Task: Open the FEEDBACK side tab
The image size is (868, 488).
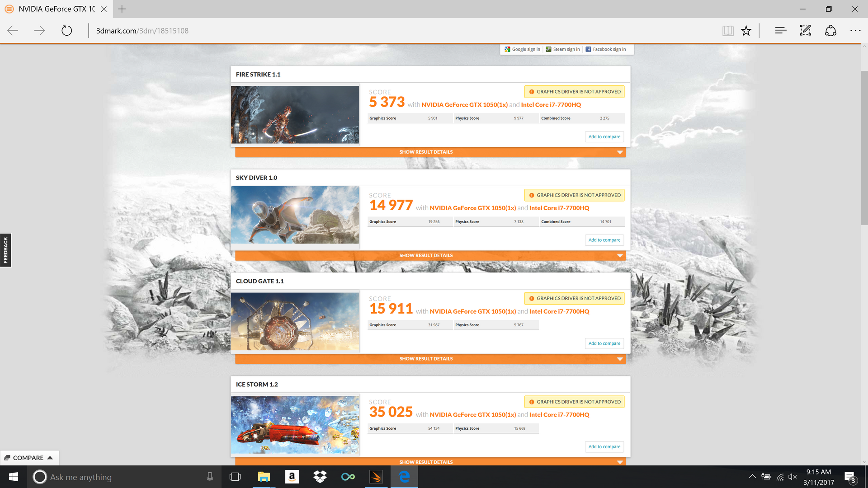Action: (5, 250)
